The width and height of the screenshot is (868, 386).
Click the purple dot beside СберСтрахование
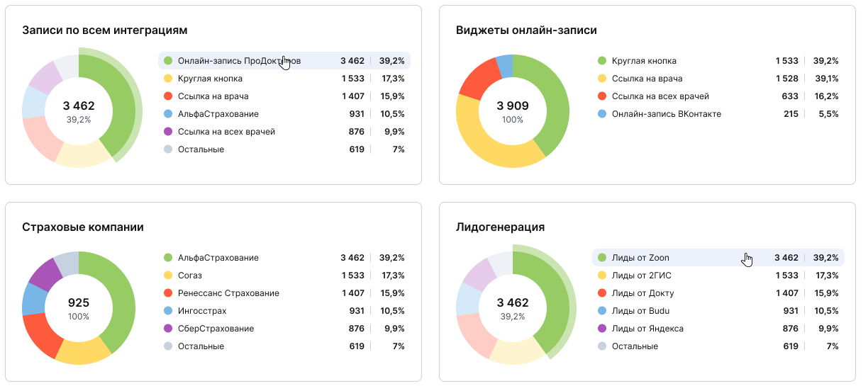click(x=168, y=329)
